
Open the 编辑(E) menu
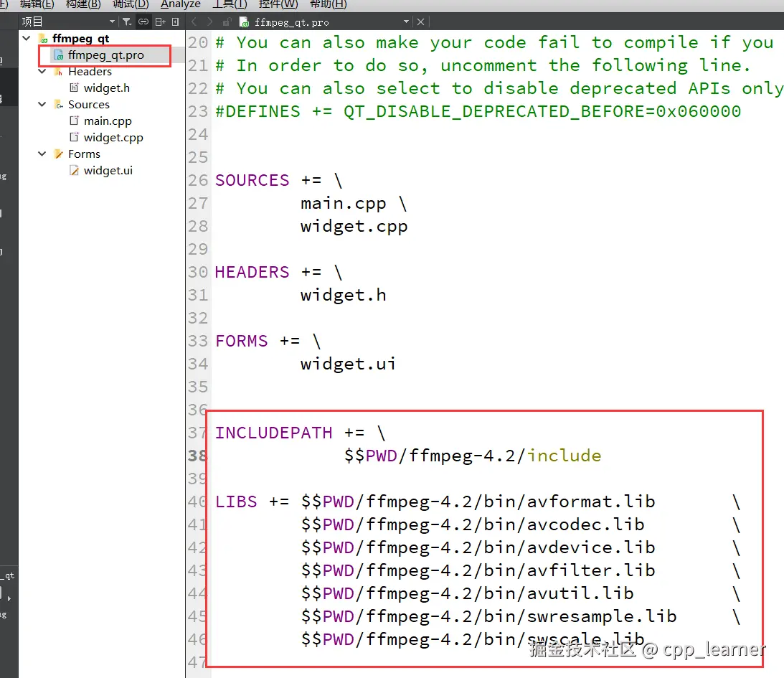36,4
